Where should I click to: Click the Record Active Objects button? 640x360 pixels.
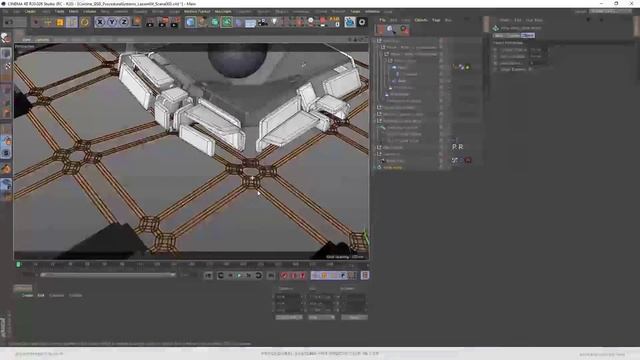pos(284,276)
